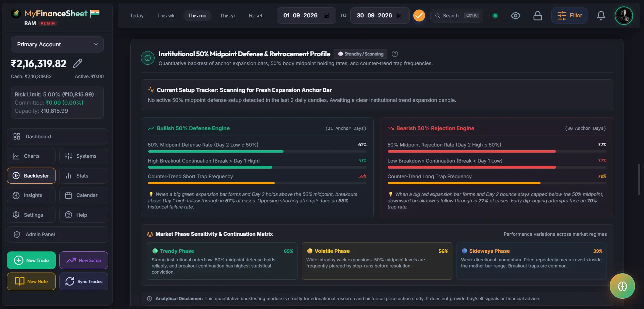644x309 pixels.
Task: Click the help question mark beside Standby badge
Action: tap(395, 54)
